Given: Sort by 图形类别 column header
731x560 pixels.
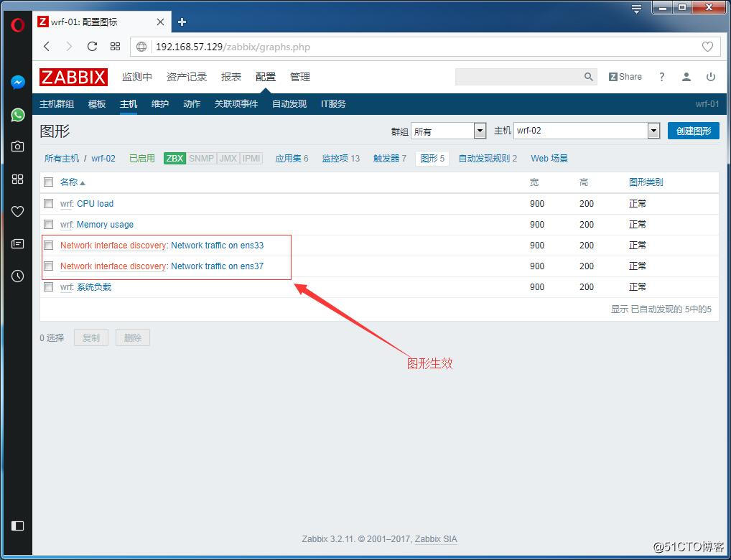Looking at the screenshot, I should tap(646, 182).
